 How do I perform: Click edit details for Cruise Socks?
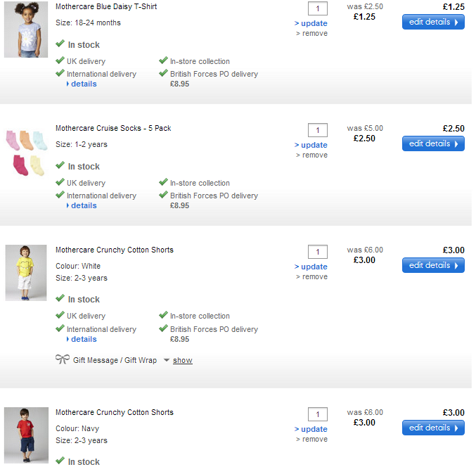click(433, 143)
